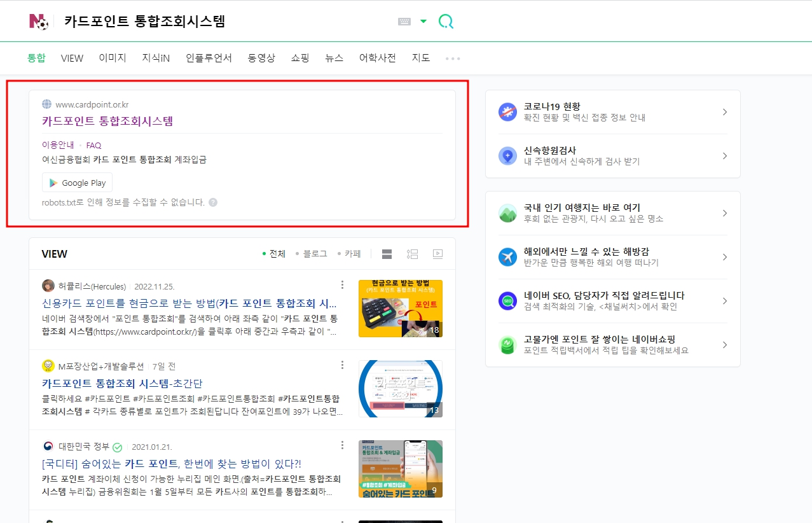The height and width of the screenshot is (523, 812).
Task: Open options menu for M포장산업 post
Action: click(342, 365)
